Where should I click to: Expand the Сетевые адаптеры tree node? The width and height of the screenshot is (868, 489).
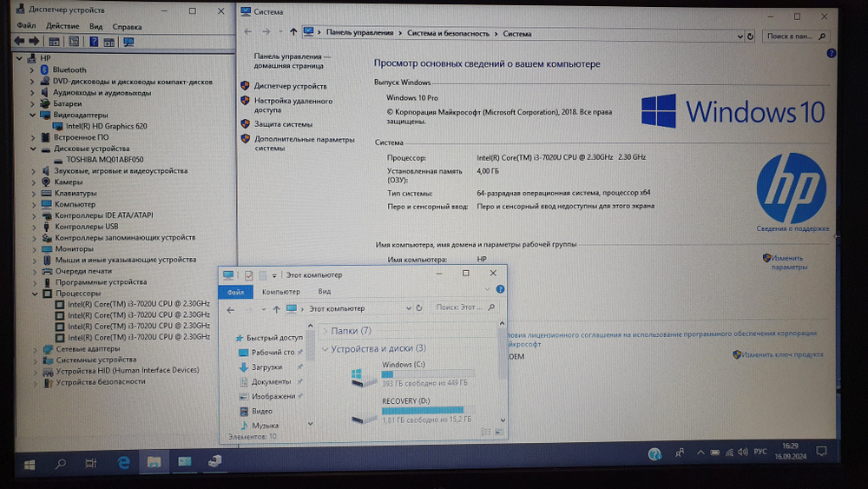[x=35, y=349]
